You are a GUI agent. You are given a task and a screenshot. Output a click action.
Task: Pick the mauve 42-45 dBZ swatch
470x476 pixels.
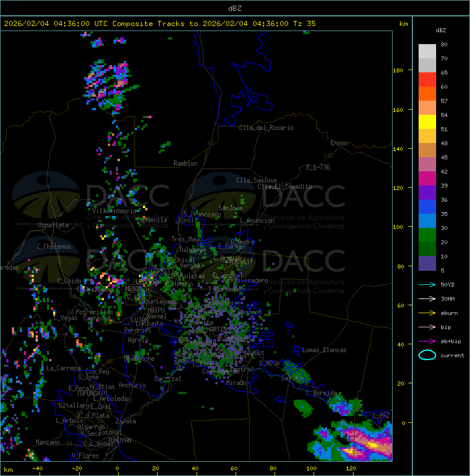[427, 165]
